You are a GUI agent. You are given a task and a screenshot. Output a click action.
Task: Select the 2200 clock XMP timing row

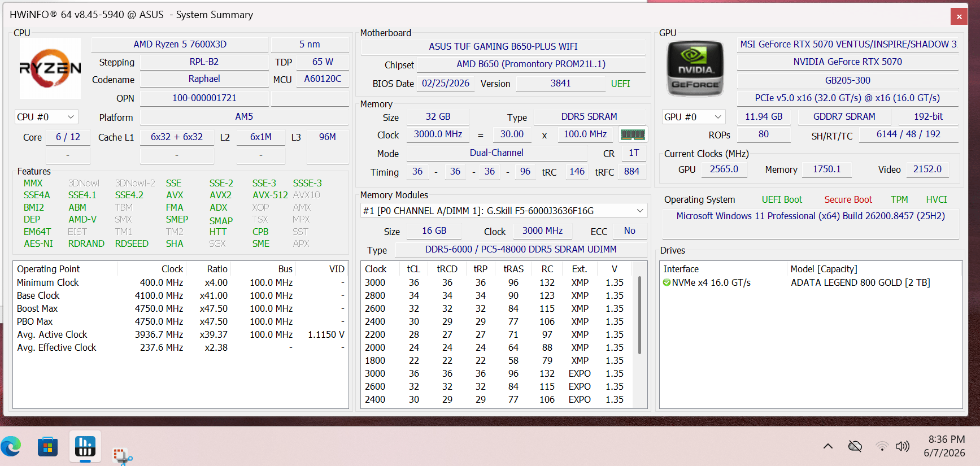pos(497,334)
